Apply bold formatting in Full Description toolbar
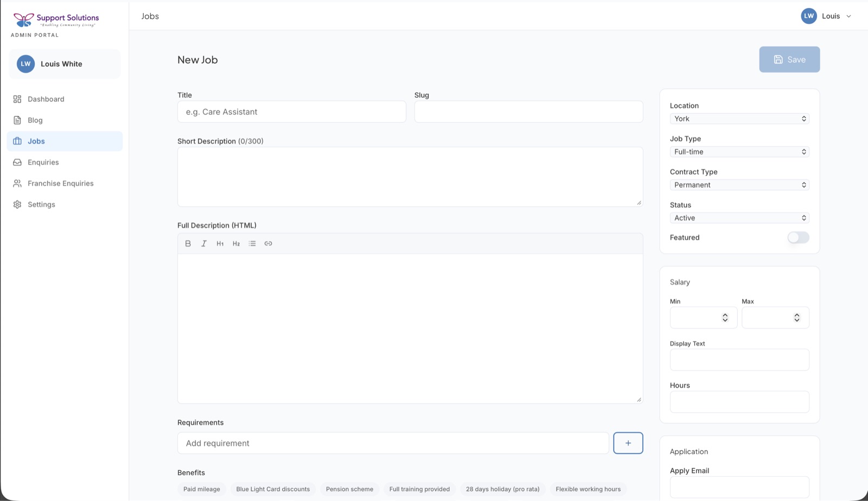The height and width of the screenshot is (501, 868). pos(188,243)
